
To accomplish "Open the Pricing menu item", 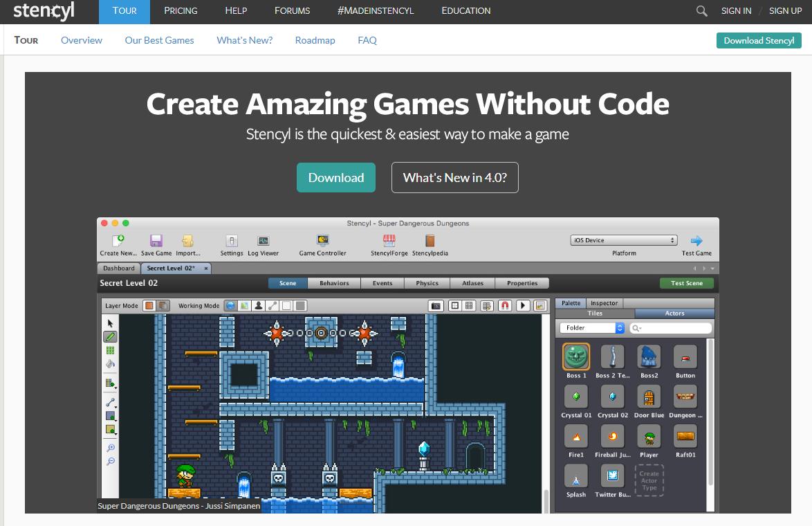I will pos(181,11).
